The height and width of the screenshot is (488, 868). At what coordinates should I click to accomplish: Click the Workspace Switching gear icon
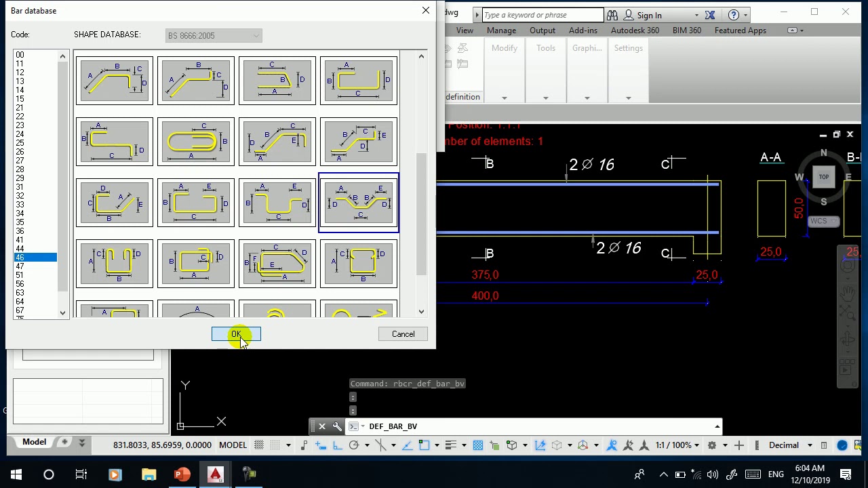coord(712,445)
